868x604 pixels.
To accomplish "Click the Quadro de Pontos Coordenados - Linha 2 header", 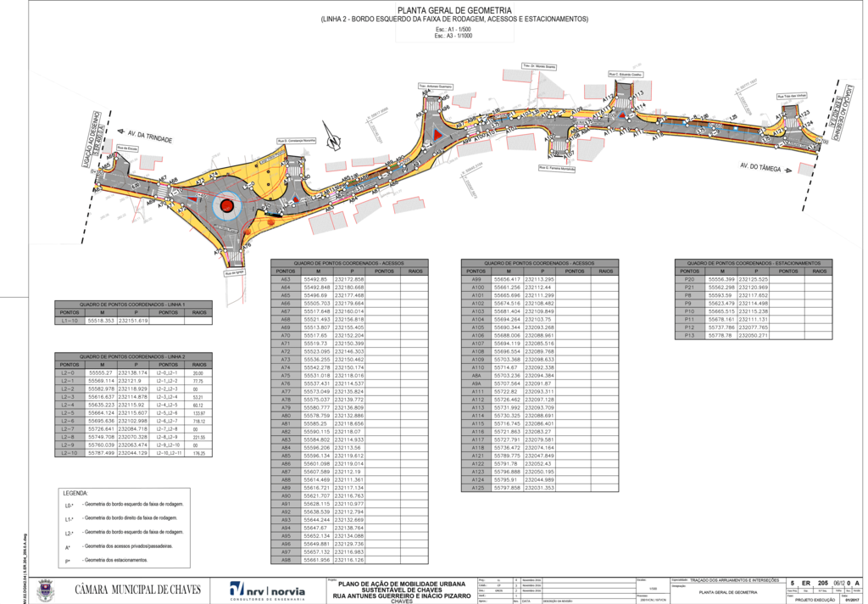I will (x=131, y=357).
